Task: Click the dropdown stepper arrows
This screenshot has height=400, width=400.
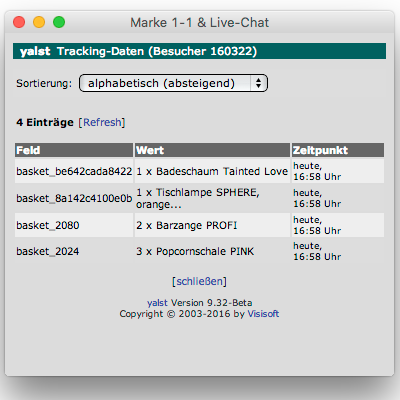Action: pos(259,83)
